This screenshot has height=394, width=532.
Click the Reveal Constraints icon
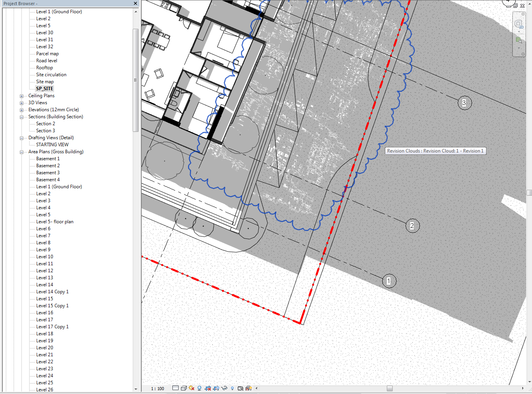point(248,388)
